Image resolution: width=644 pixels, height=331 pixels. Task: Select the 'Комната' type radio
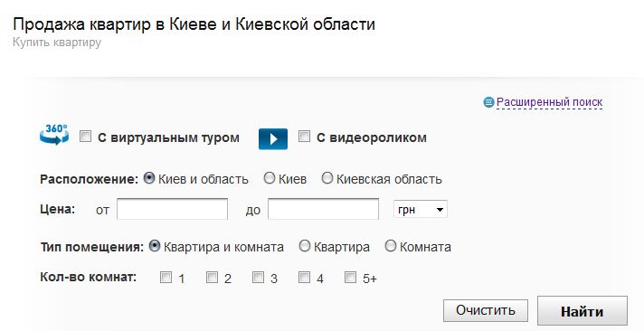[391, 246]
